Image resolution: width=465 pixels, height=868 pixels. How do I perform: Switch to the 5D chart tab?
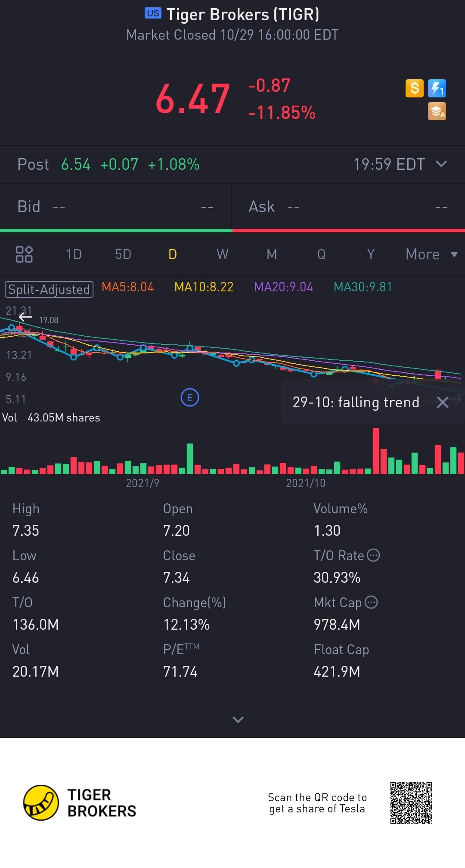coord(123,254)
